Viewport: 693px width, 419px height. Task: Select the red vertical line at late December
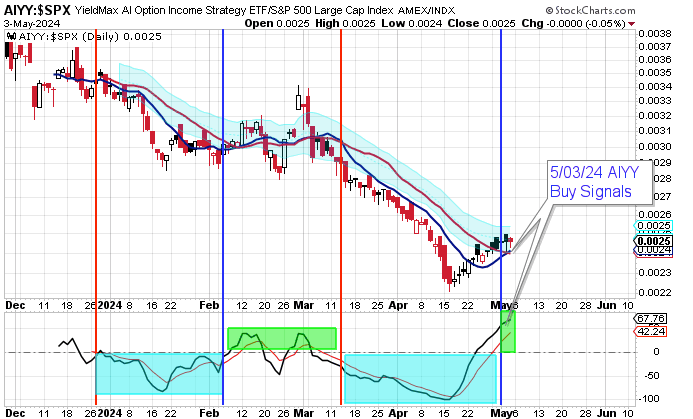[96, 200]
